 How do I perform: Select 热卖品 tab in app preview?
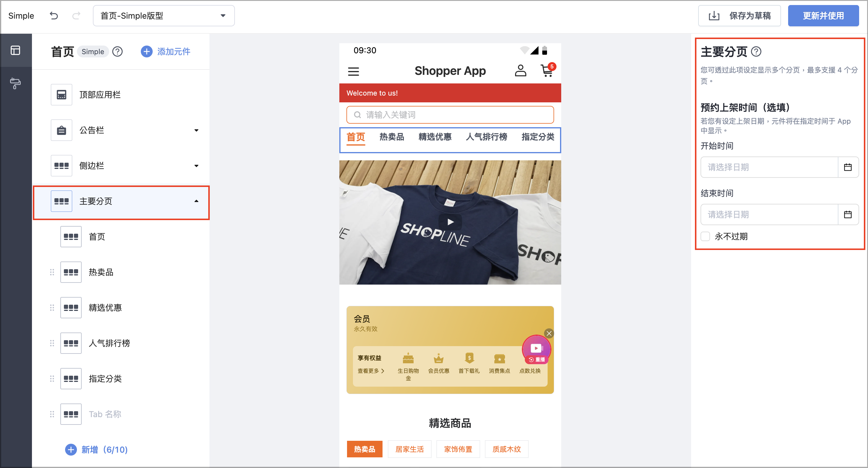tap(391, 137)
